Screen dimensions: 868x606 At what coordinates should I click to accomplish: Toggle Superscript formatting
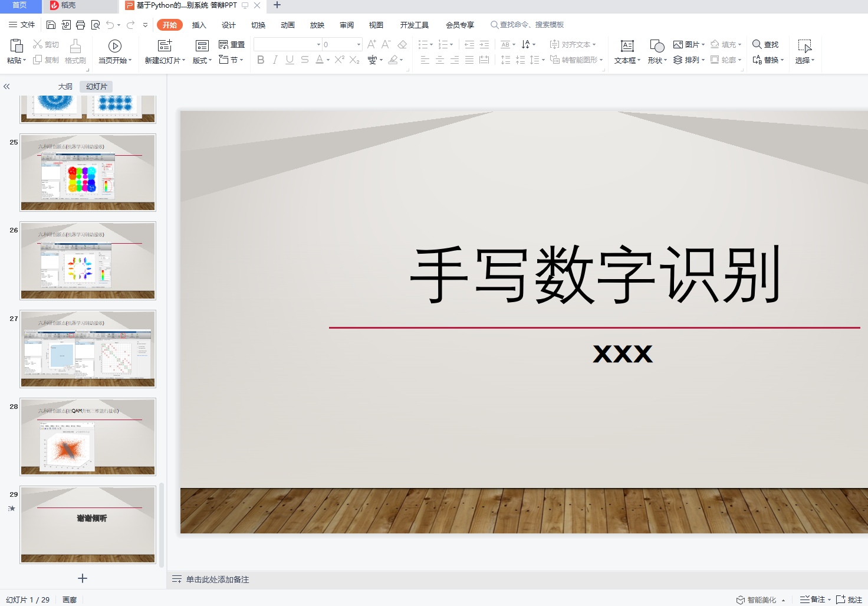[340, 60]
